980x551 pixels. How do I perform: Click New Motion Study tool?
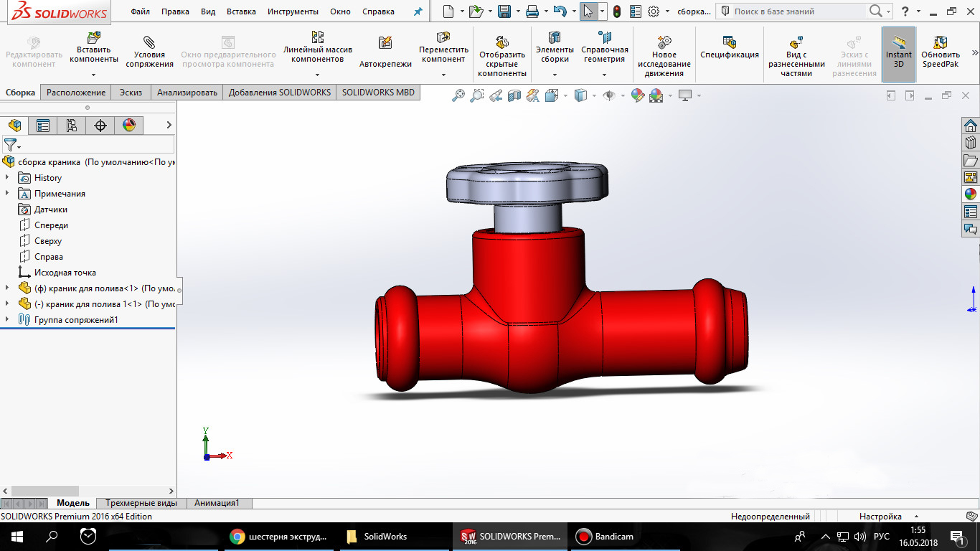664,57
